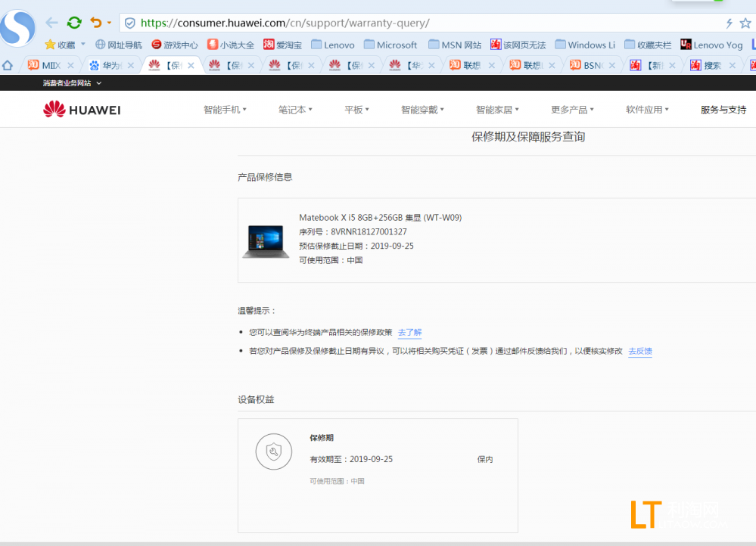Image resolution: width=756 pixels, height=546 pixels.
Task: Open Lenovo bookmark folder
Action: click(333, 45)
